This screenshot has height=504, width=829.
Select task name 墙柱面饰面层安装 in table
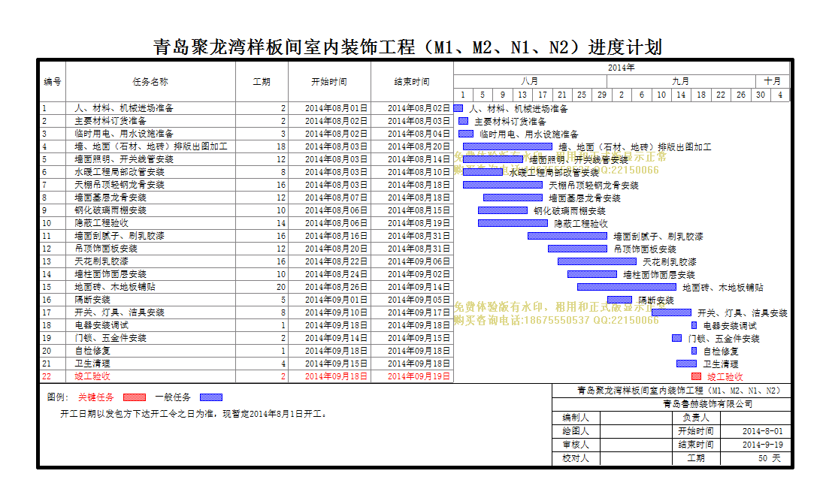(x=110, y=274)
